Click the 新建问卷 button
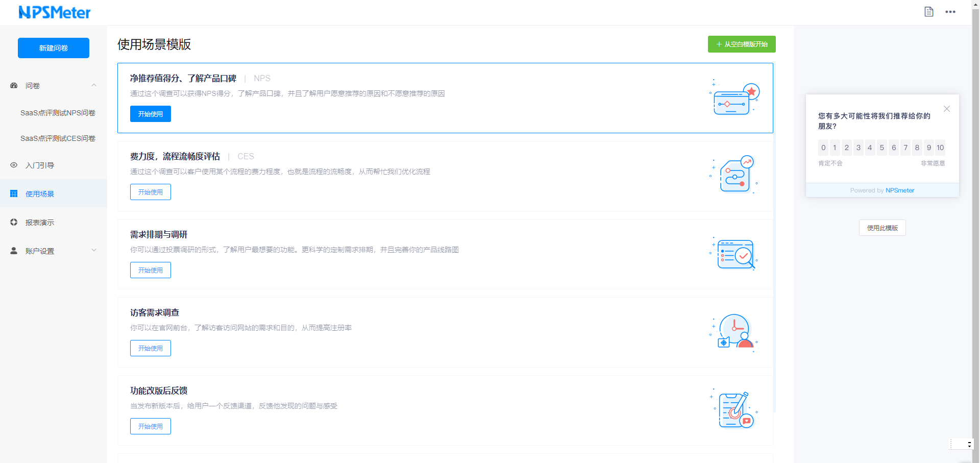The width and height of the screenshot is (980, 463). pyautogui.click(x=54, y=48)
